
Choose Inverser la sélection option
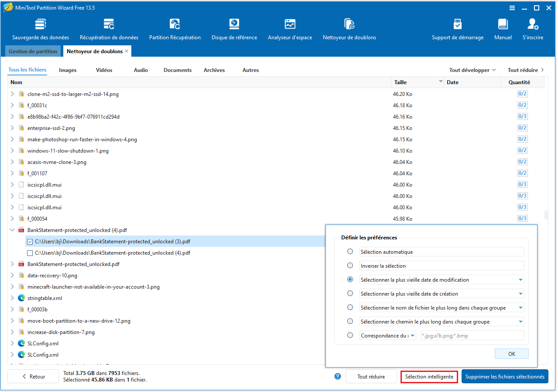tap(350, 265)
